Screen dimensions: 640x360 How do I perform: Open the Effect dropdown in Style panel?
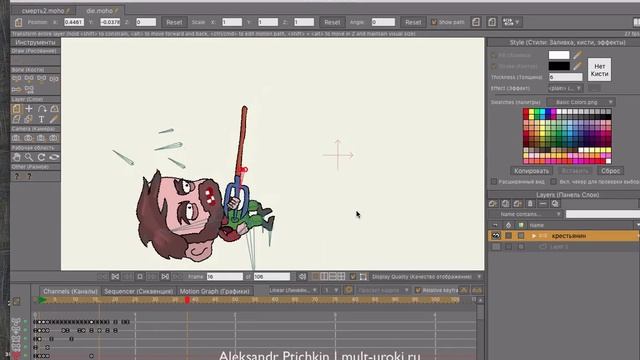[565, 88]
